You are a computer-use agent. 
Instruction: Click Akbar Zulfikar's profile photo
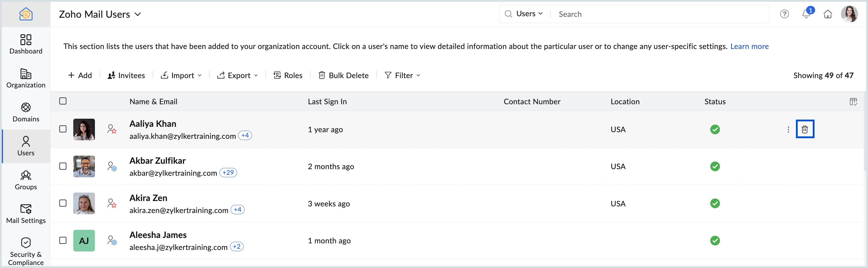[84, 166]
